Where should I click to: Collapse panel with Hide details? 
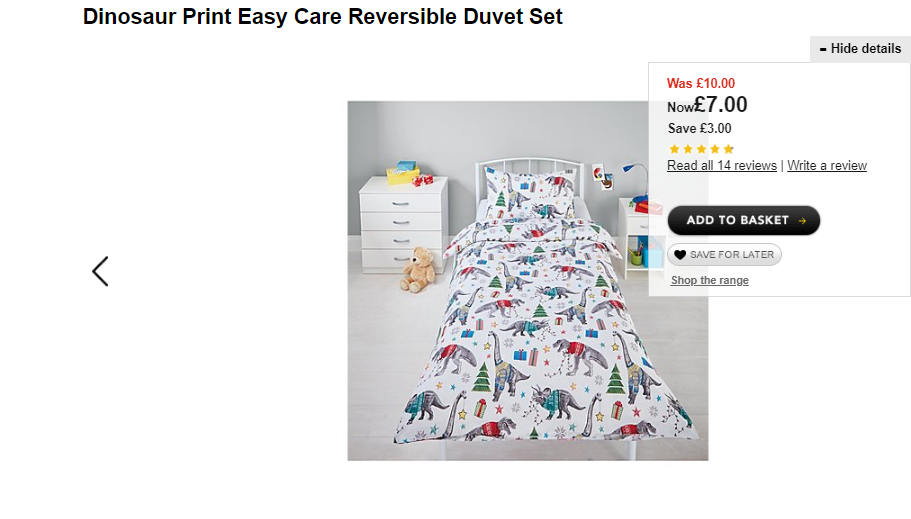coord(860,49)
